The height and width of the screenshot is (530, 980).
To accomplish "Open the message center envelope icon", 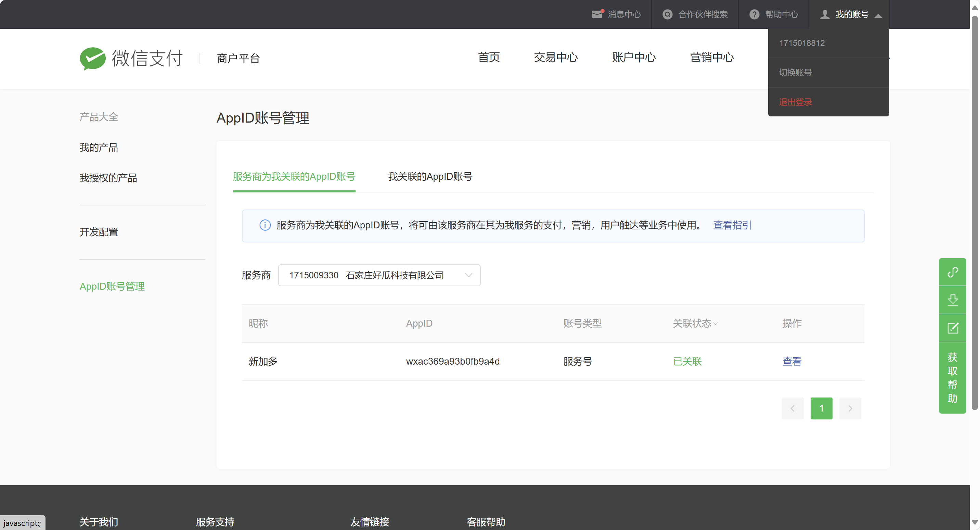I will (597, 14).
